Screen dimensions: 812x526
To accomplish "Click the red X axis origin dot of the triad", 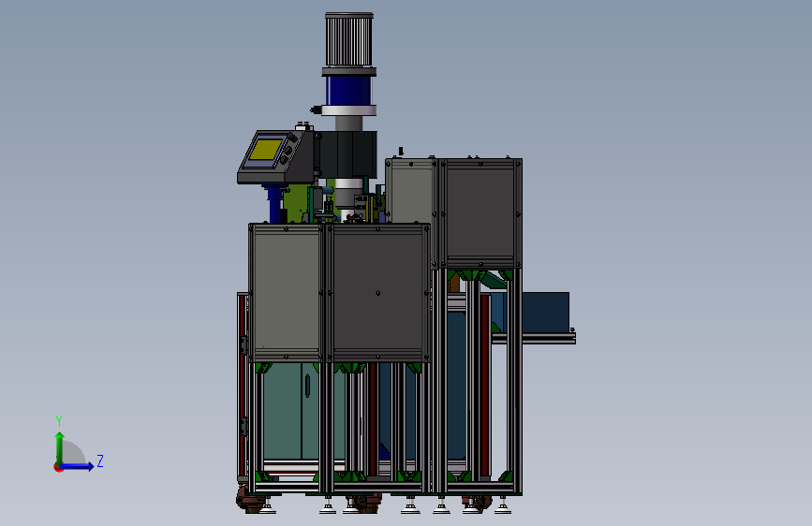I will click(58, 468).
